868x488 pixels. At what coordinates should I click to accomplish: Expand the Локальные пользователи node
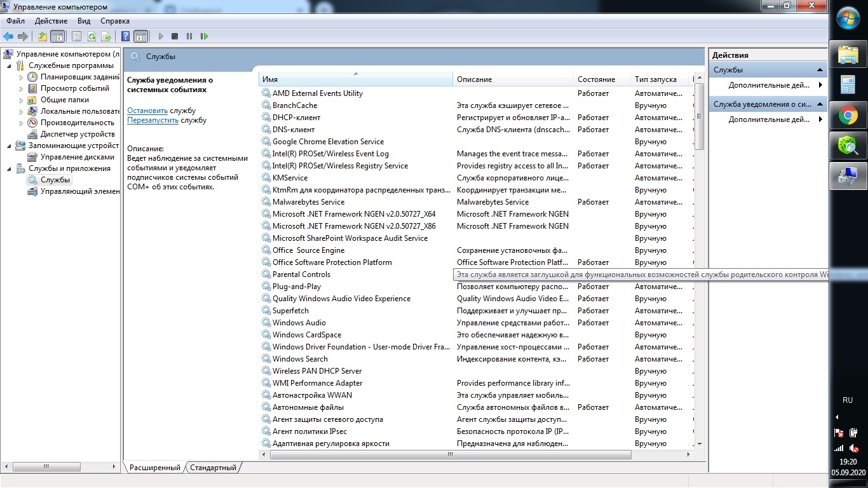[x=21, y=111]
